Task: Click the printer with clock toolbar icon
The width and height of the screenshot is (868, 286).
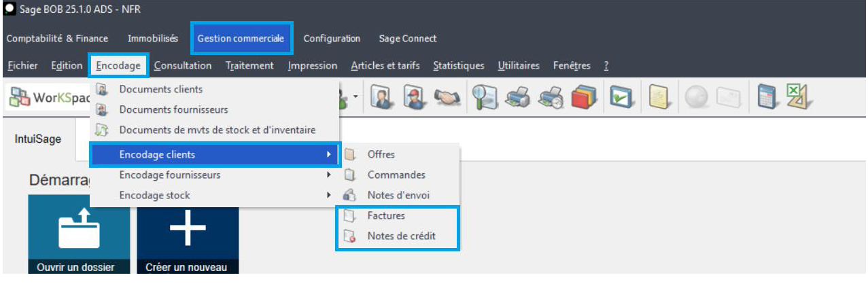Action: pyautogui.click(x=551, y=99)
